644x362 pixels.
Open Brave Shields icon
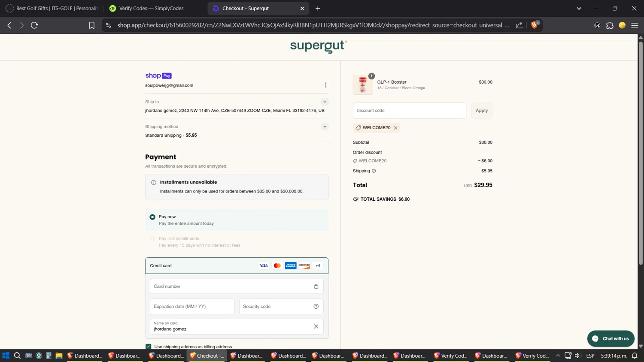pyautogui.click(x=535, y=25)
